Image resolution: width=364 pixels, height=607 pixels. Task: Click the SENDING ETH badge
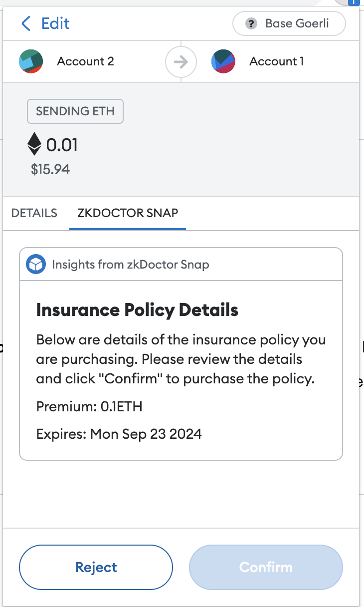(75, 111)
